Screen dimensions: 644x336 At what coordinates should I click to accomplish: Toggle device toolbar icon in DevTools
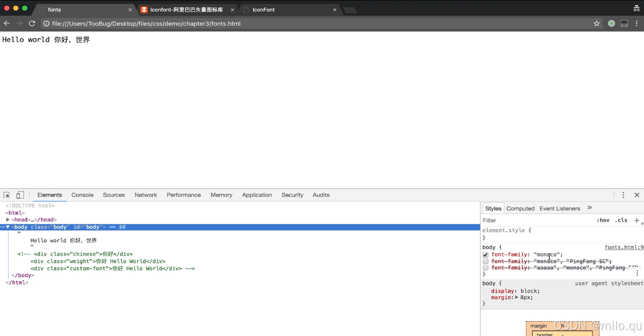20,195
